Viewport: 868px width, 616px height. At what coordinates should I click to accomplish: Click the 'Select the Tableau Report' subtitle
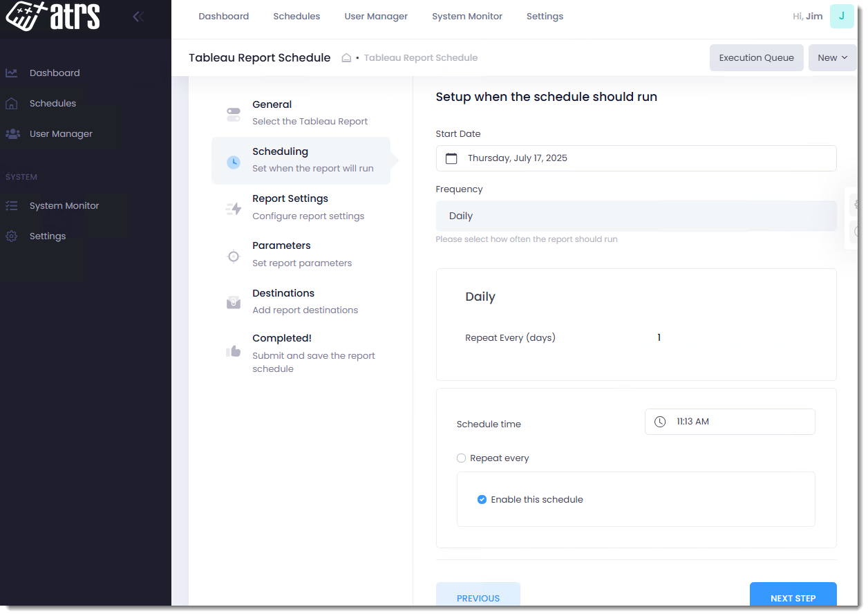(x=310, y=122)
